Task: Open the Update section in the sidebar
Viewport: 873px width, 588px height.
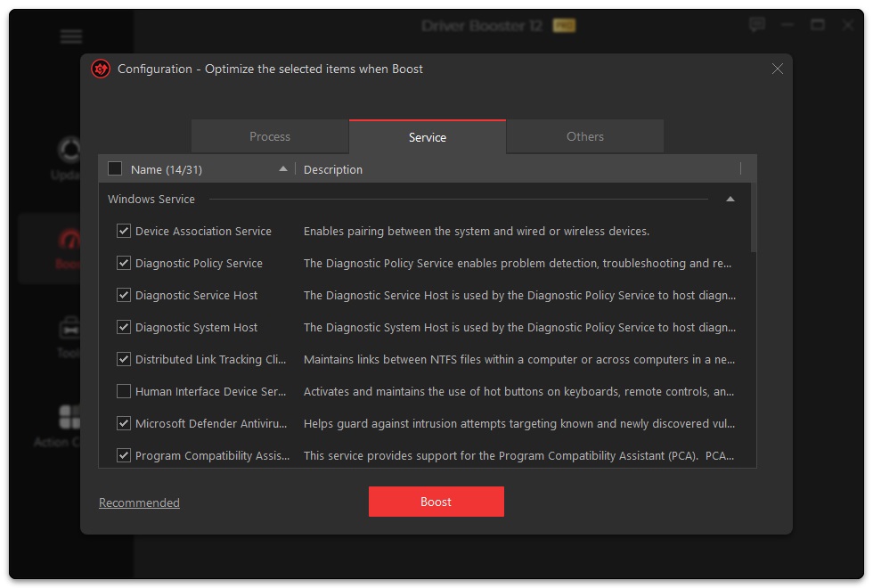Action: [66, 159]
